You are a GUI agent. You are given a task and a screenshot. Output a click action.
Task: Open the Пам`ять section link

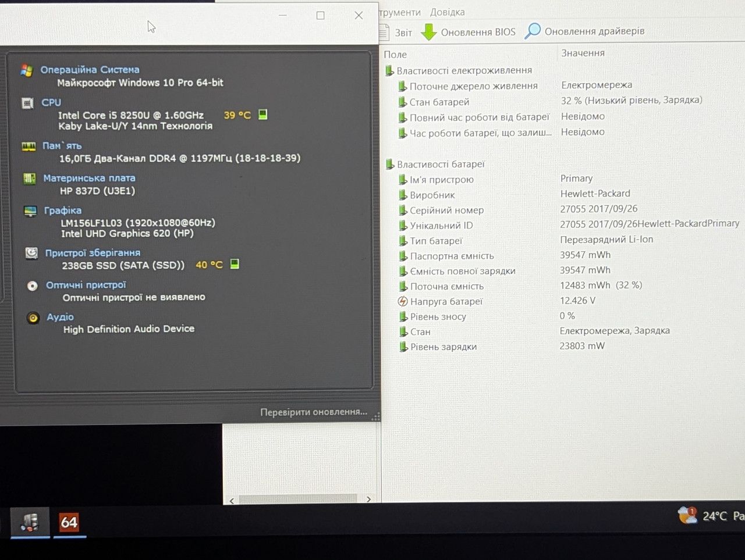click(x=62, y=146)
